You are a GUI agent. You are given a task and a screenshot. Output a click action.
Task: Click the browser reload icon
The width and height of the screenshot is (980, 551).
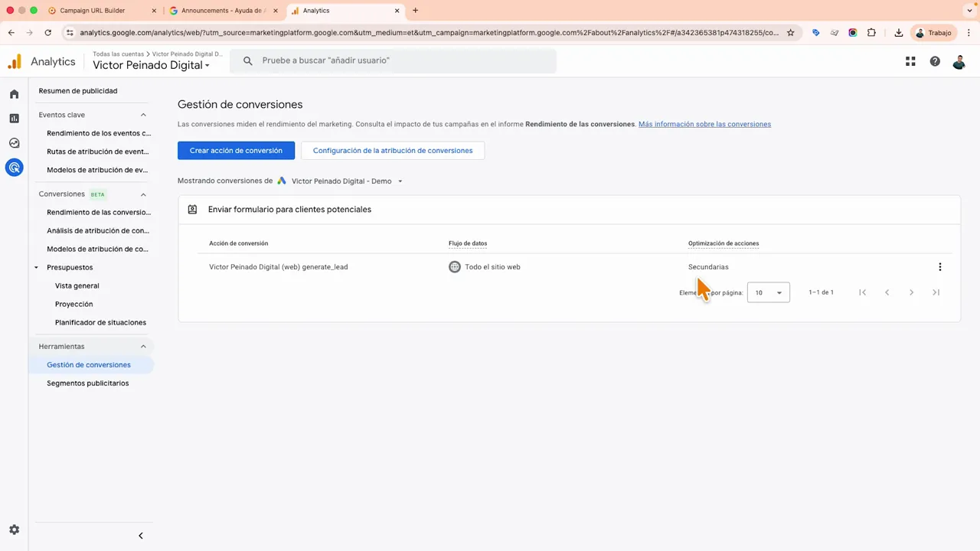point(48,33)
